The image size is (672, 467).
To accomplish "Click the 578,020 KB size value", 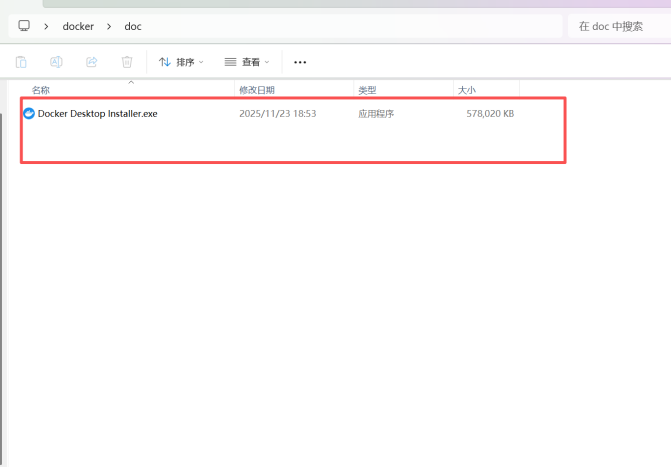I will click(x=490, y=114).
